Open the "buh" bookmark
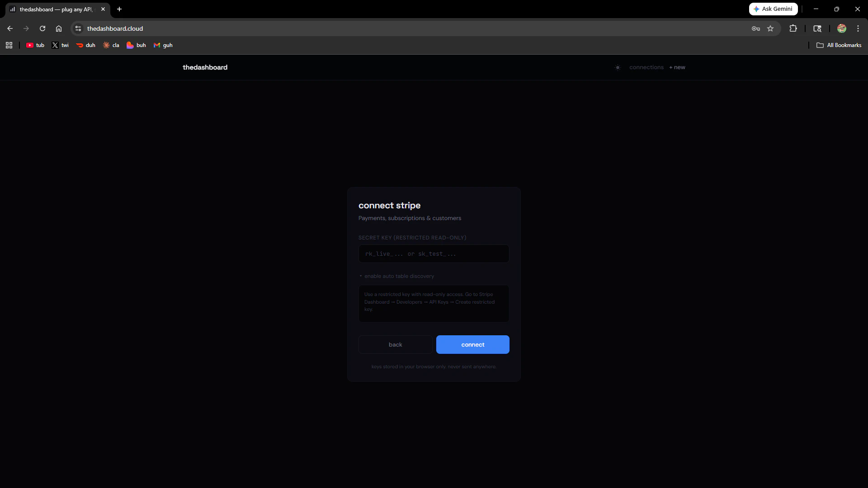The height and width of the screenshot is (488, 868). pyautogui.click(x=136, y=45)
